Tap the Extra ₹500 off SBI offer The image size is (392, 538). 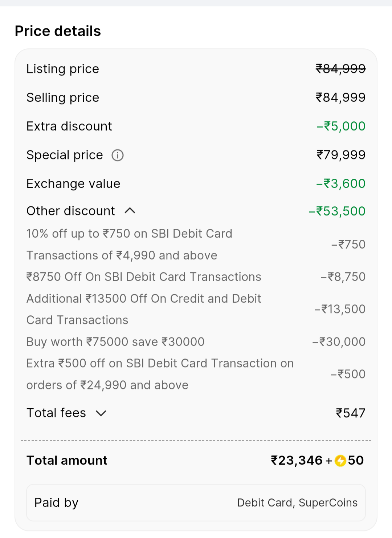click(x=160, y=374)
